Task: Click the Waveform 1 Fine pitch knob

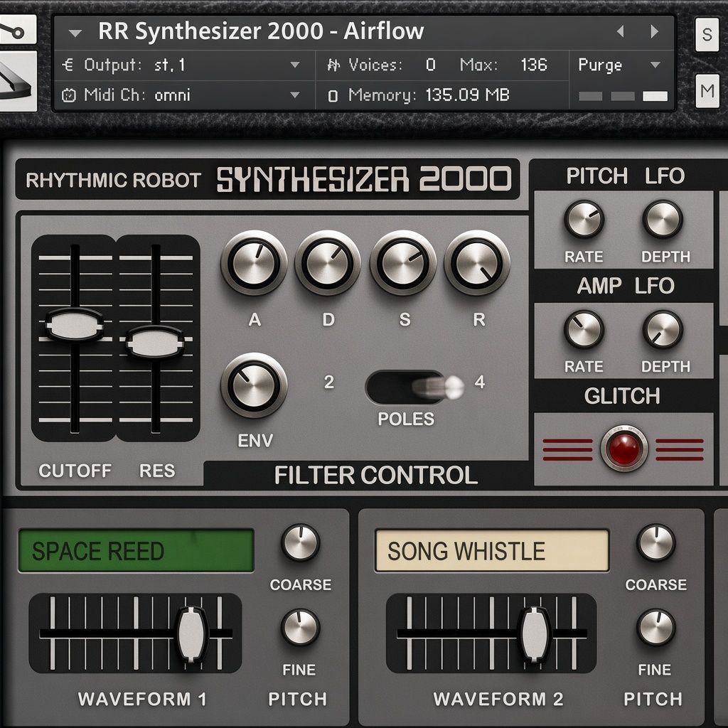Action: coord(301,627)
